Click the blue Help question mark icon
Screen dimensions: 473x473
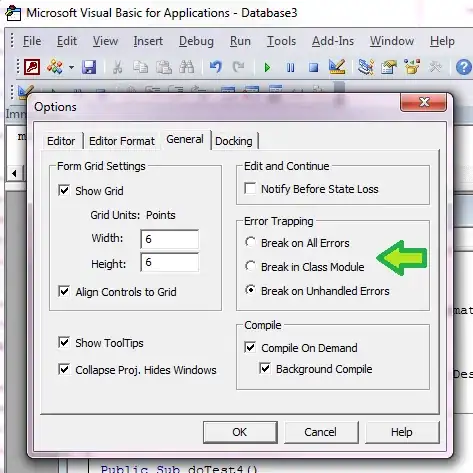(464, 67)
